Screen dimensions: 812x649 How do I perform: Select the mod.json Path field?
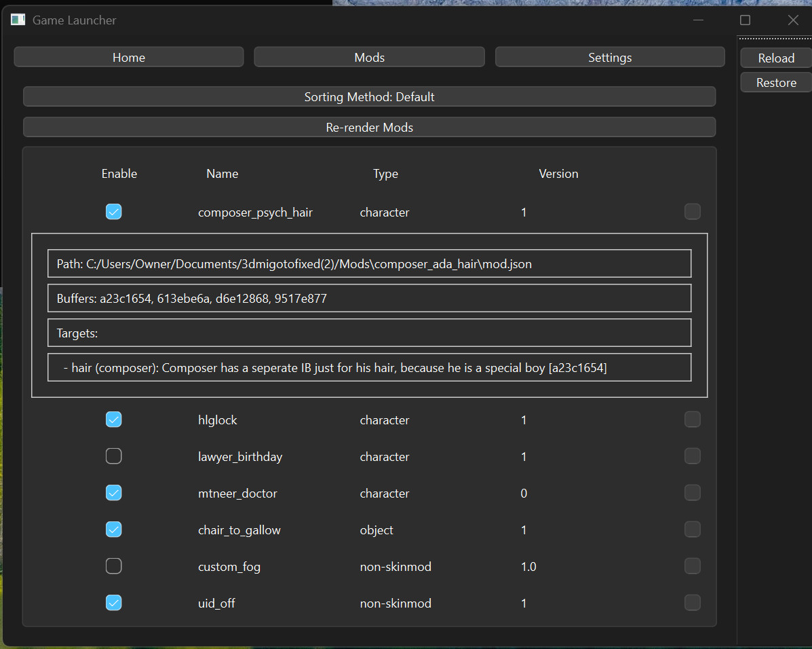tap(369, 263)
